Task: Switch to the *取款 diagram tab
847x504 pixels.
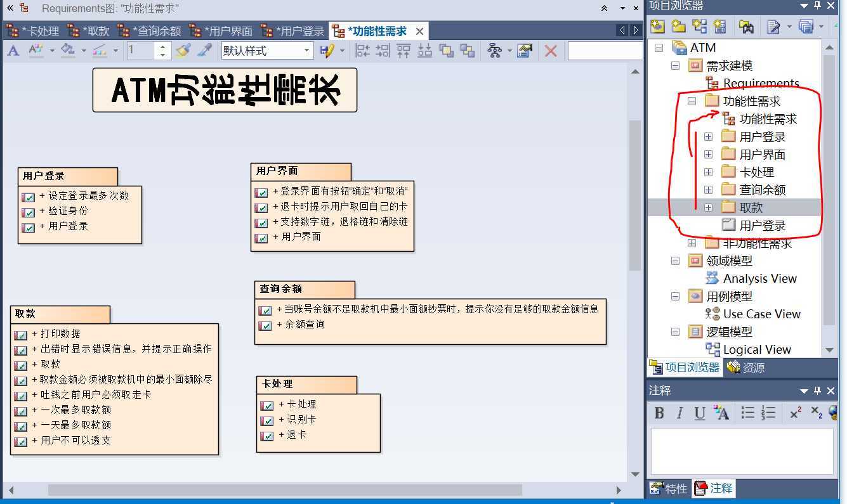Action: click(88, 31)
